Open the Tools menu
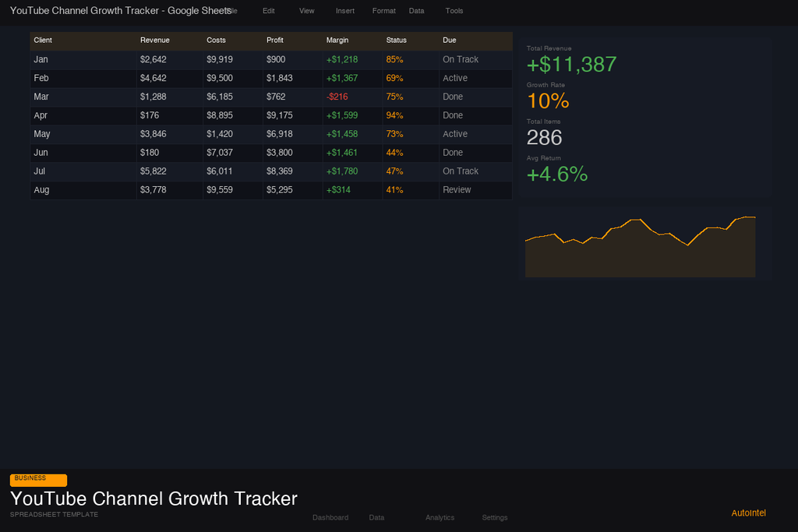Screen dimensions: 798x532 [x=454, y=11]
